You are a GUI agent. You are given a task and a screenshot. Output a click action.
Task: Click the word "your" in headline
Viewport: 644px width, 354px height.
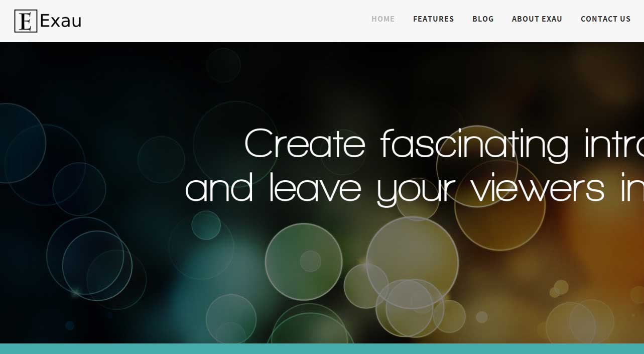click(416, 191)
